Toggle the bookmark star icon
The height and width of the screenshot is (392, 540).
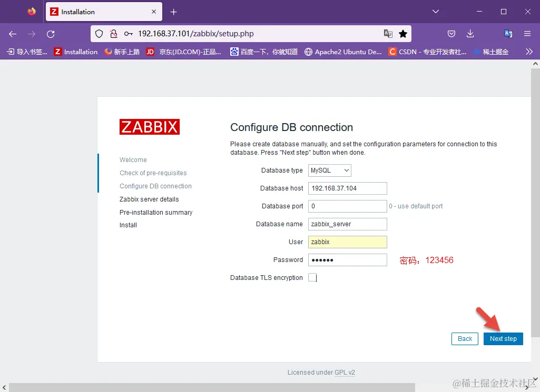point(403,34)
